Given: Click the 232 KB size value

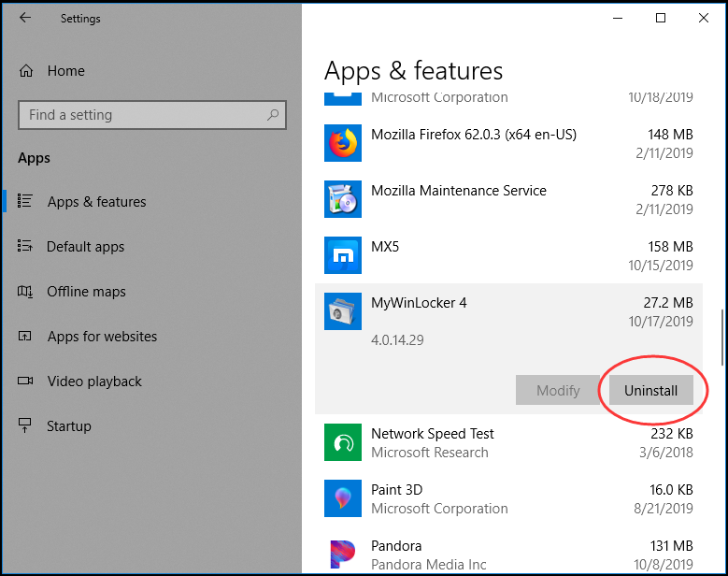Looking at the screenshot, I should pos(671,434).
